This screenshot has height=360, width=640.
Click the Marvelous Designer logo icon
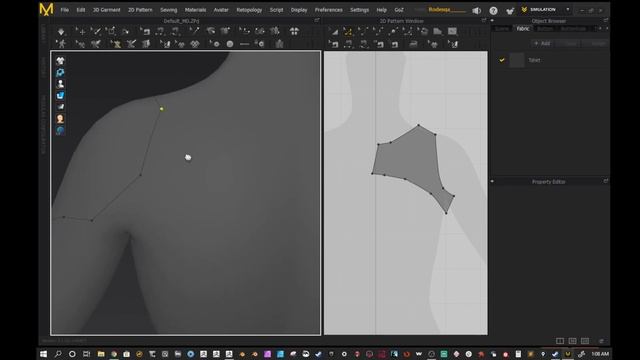[46, 9]
